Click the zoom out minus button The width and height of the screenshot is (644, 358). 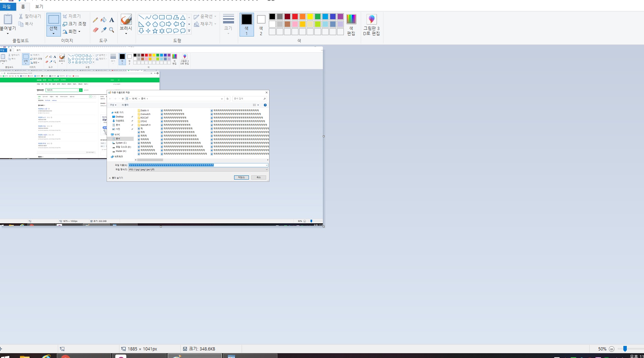(612, 349)
